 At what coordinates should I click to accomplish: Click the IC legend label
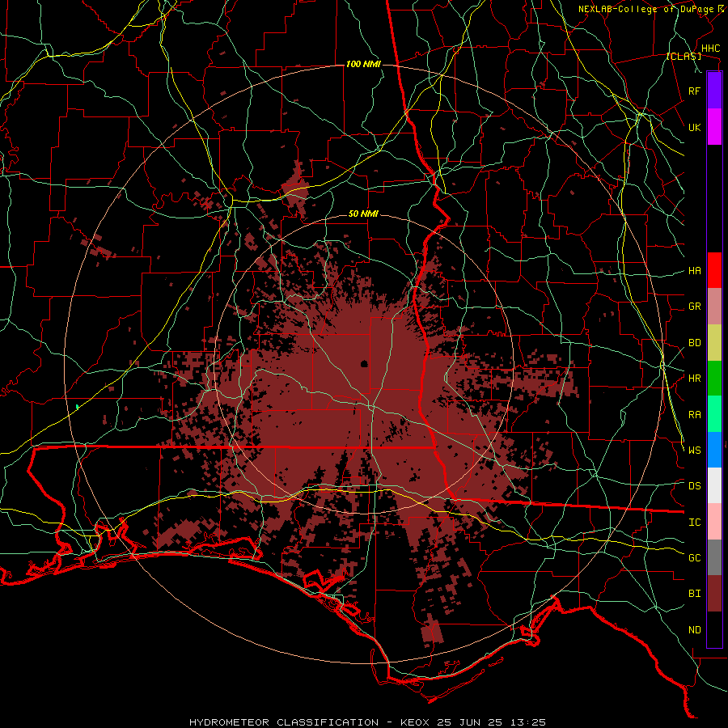tap(694, 523)
